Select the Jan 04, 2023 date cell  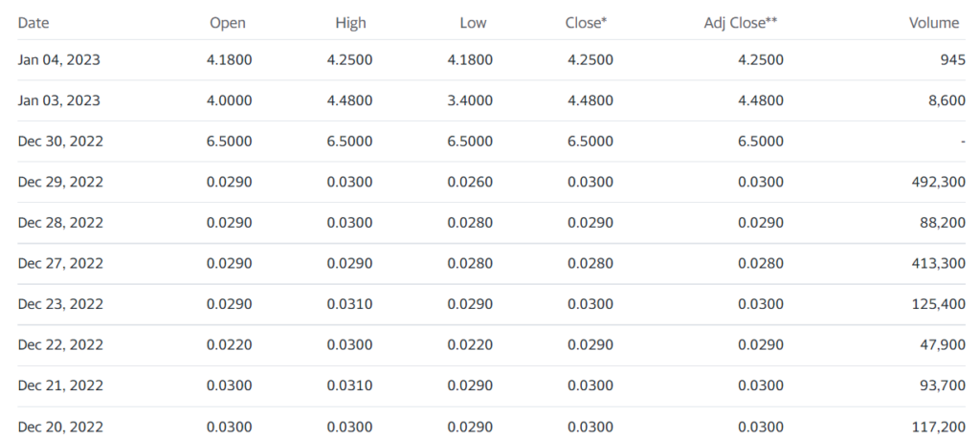[58, 60]
